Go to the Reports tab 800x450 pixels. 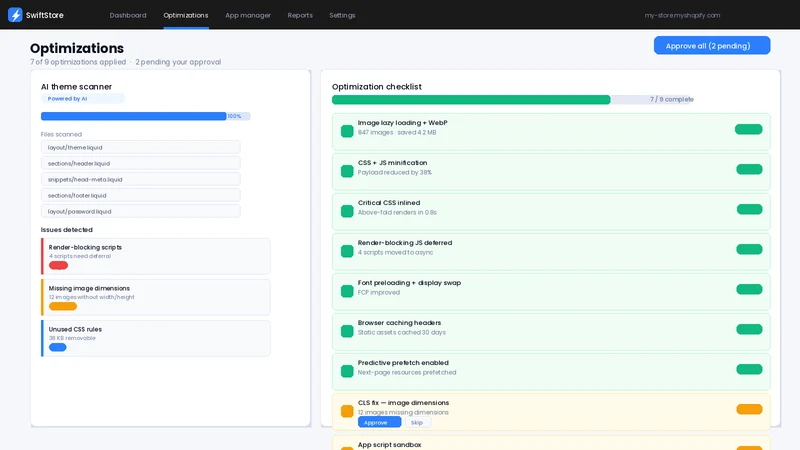[300, 15]
